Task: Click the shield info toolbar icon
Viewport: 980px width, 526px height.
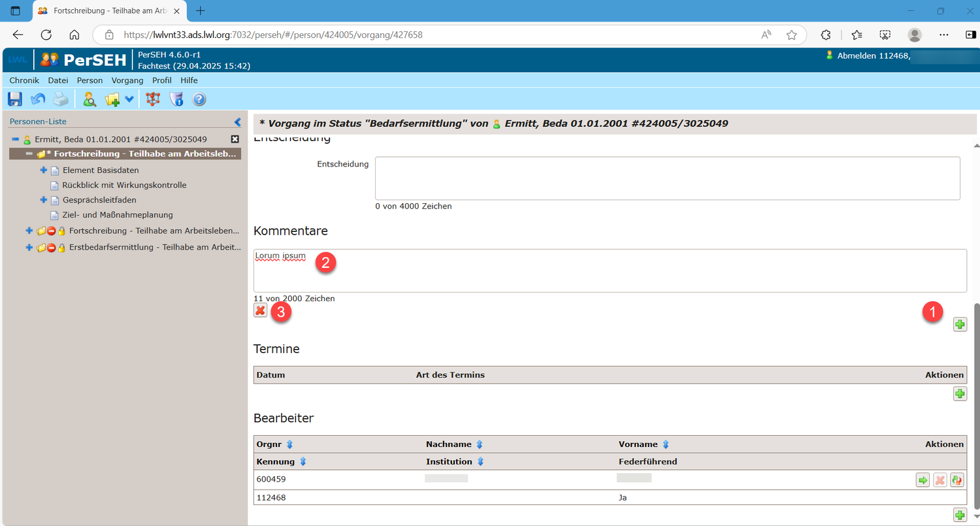Action: click(x=176, y=99)
